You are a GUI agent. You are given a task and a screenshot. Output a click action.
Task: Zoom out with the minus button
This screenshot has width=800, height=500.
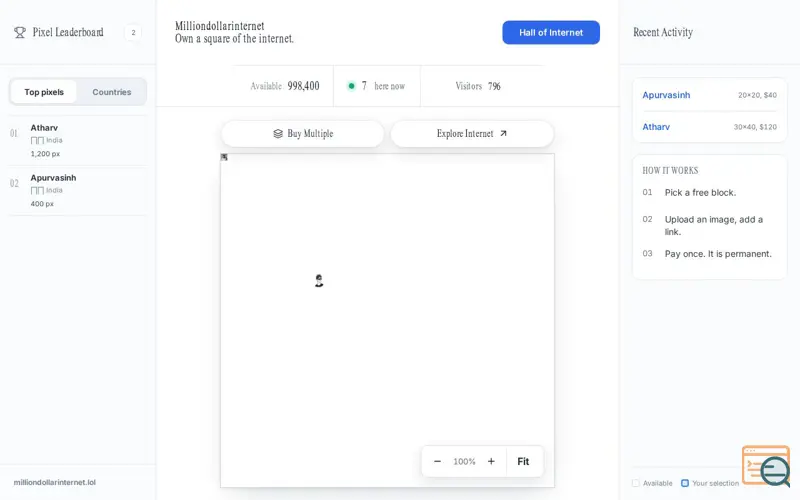click(x=437, y=461)
